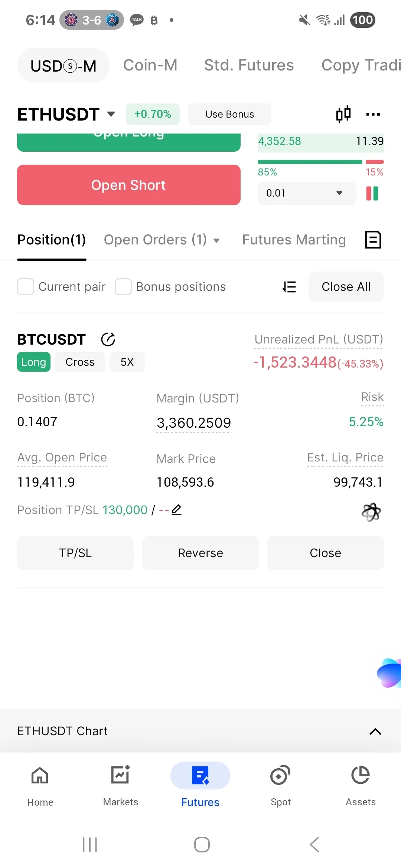Tap the 85% long ratio bar
This screenshot has width=401, height=868.
click(310, 162)
